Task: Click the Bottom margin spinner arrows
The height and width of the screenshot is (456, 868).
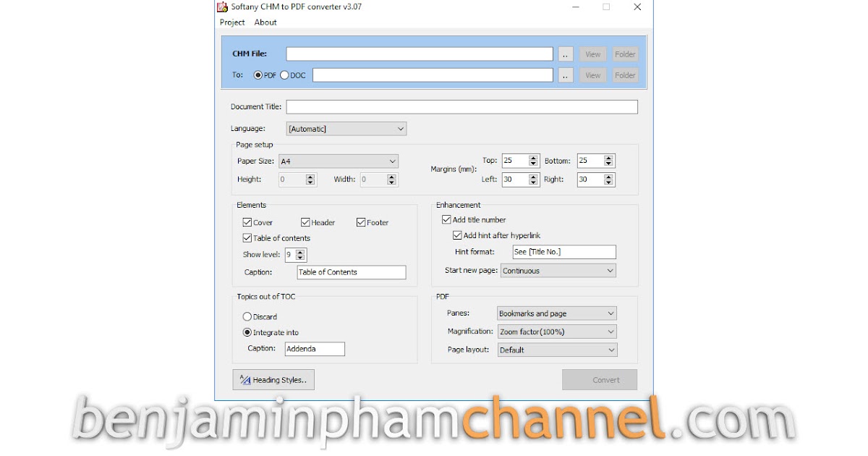Action: click(609, 161)
